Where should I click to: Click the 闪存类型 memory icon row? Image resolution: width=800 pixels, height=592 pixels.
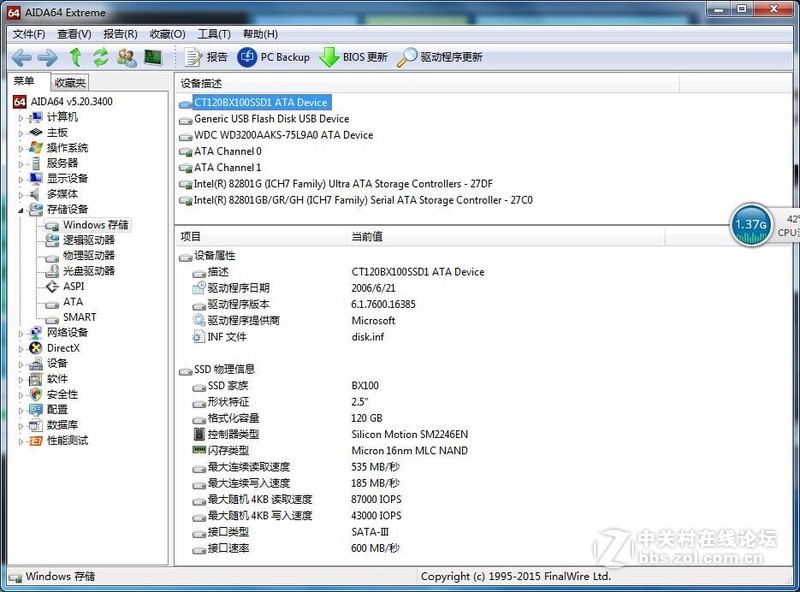pos(221,451)
